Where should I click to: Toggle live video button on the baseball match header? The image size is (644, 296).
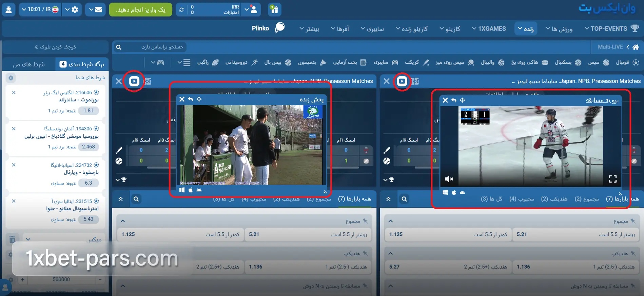(134, 81)
